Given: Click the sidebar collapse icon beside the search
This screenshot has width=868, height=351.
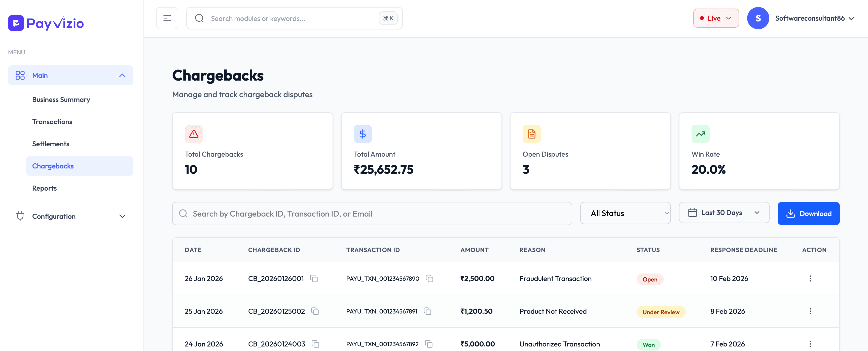Looking at the screenshot, I should tap(167, 18).
